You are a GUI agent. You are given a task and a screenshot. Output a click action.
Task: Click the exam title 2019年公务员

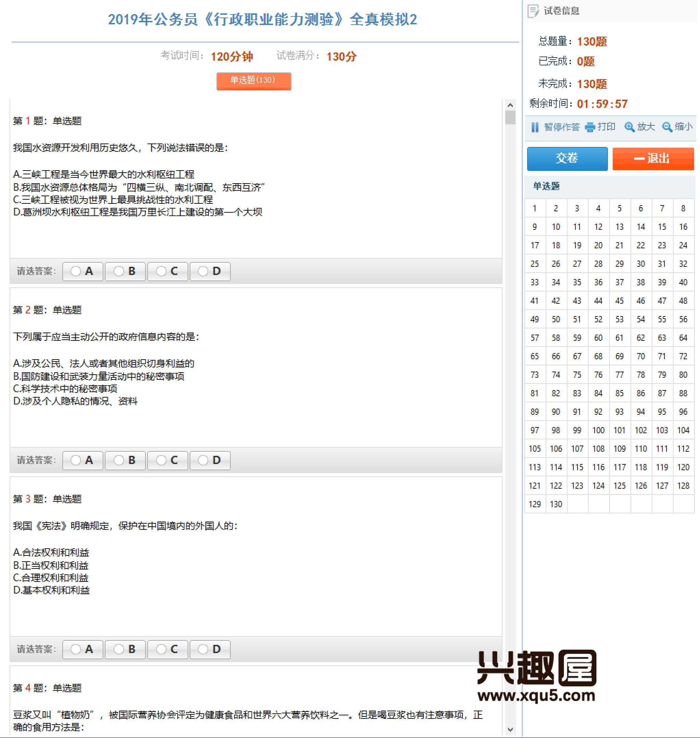(x=262, y=20)
